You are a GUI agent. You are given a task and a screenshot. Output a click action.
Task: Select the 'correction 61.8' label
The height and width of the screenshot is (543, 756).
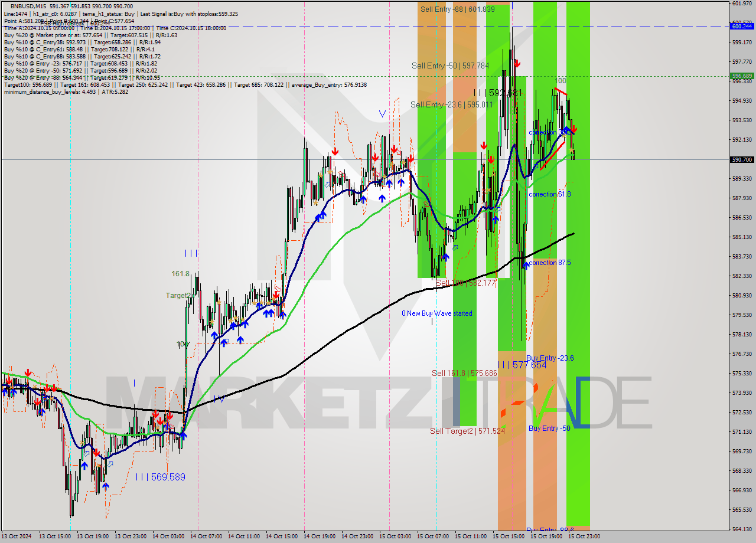click(x=550, y=194)
